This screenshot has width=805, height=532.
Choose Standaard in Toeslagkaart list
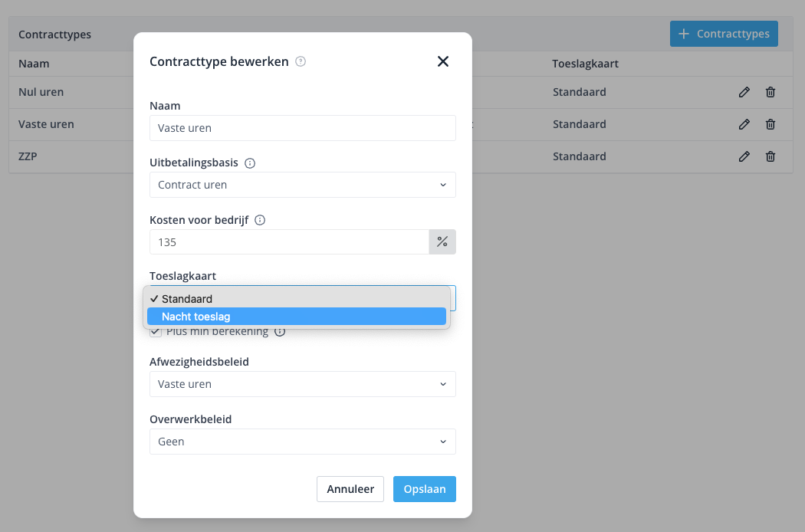[x=297, y=299]
